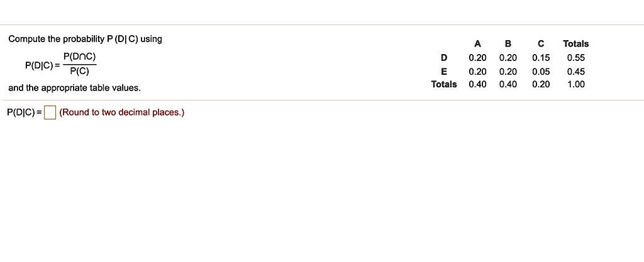Click the Totals row label

pyautogui.click(x=444, y=84)
